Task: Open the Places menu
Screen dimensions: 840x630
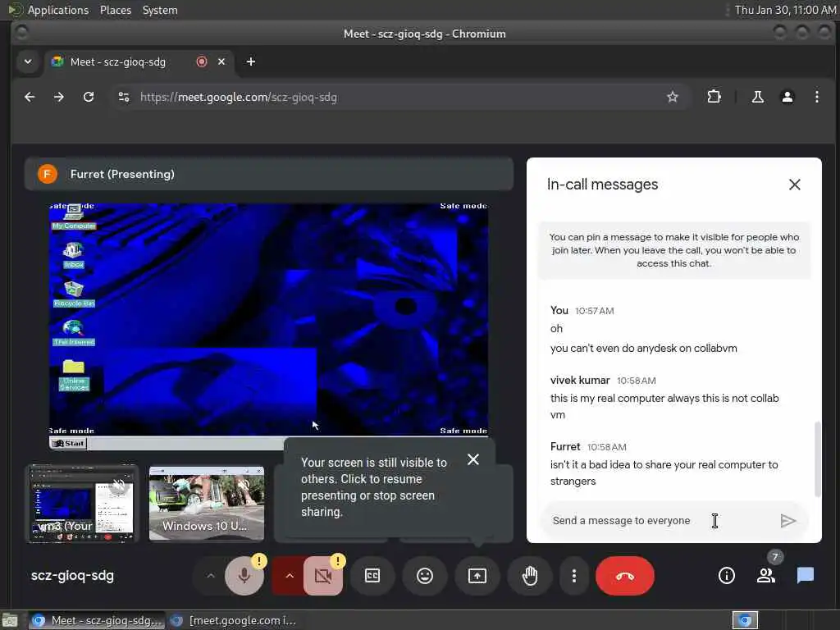Action: [116, 10]
